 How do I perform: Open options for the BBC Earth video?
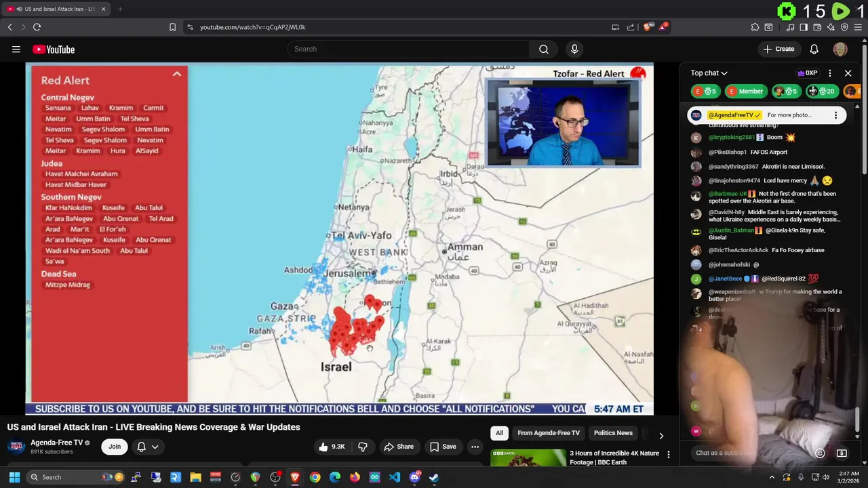669,455
